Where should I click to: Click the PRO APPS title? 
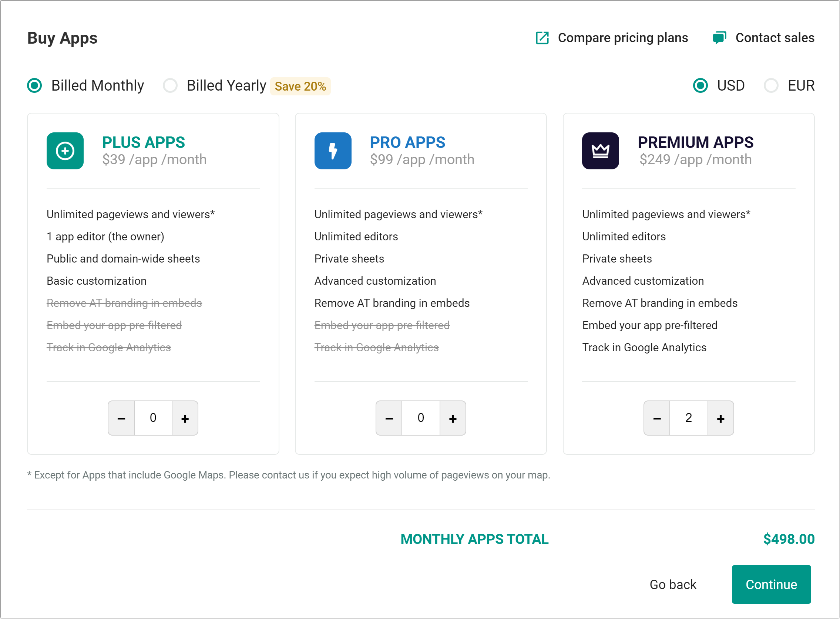[x=408, y=142]
